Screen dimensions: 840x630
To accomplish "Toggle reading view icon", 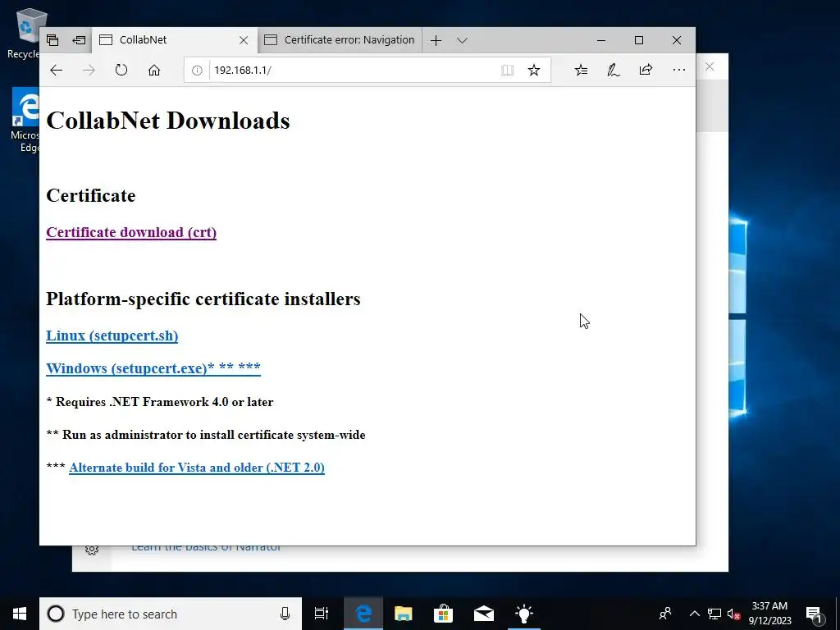I will pyautogui.click(x=507, y=71).
